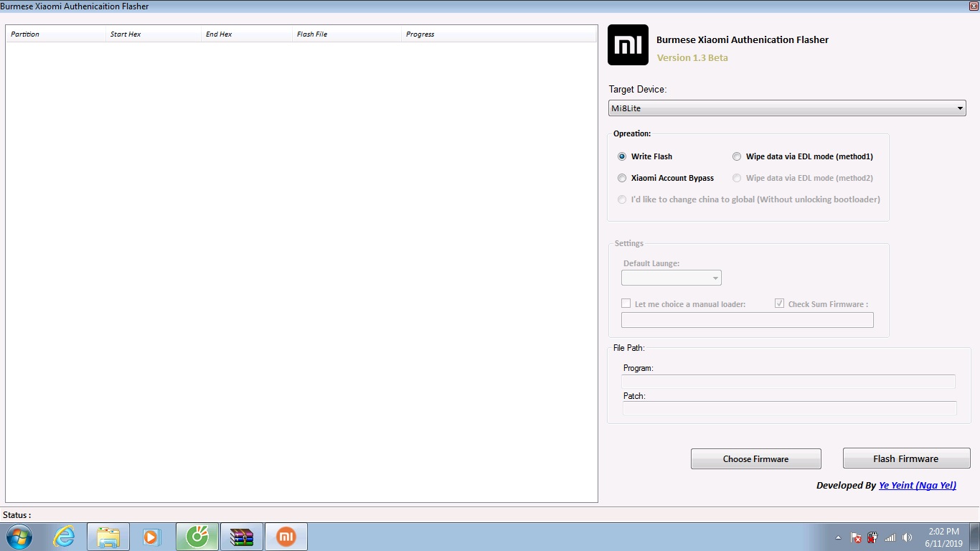Open Windows Media Player from taskbar
Screen dimensions: 980x551
pyautogui.click(x=152, y=537)
